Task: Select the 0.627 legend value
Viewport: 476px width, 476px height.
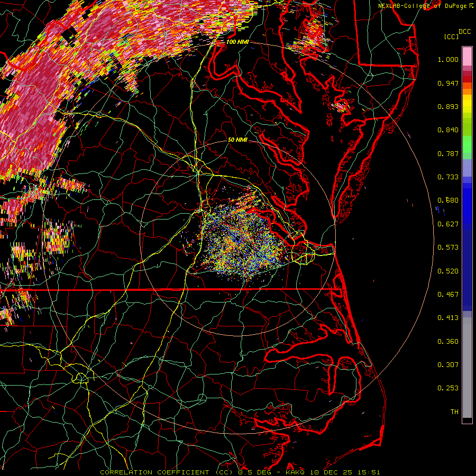Action: [x=448, y=224]
